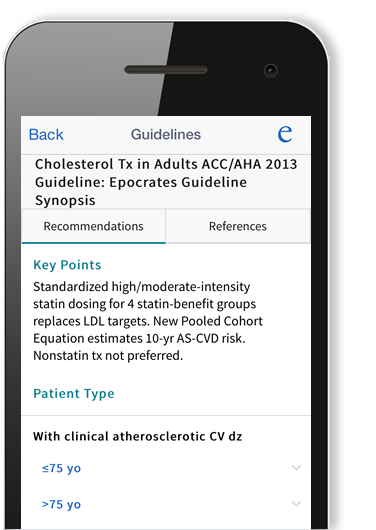Tap the Epocrates 'e' logo icon

point(285,134)
